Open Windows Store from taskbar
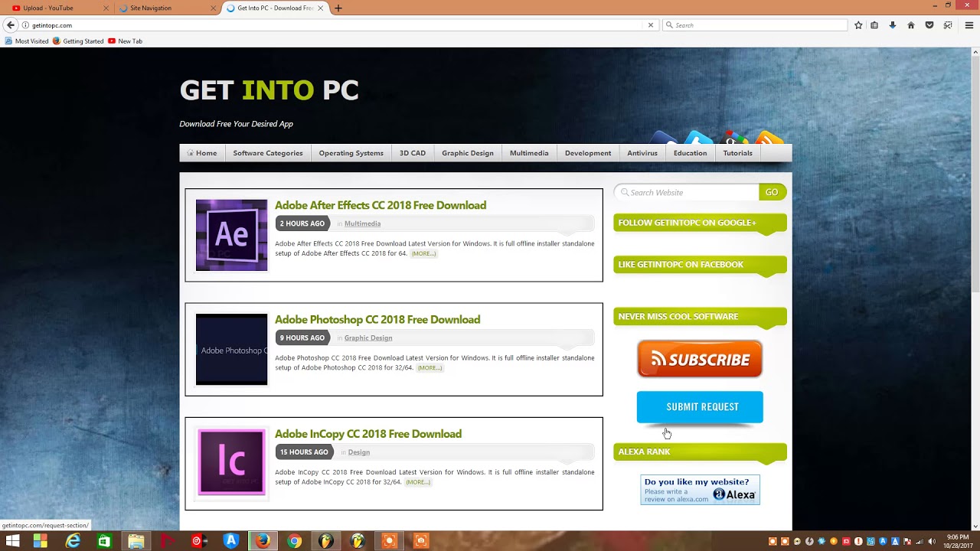The width and height of the screenshot is (980, 551). pyautogui.click(x=104, y=541)
